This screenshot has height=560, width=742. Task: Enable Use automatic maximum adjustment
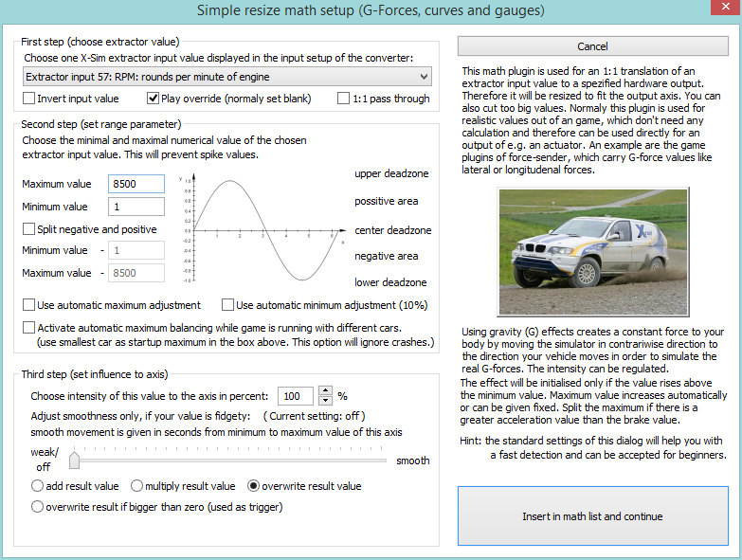click(x=28, y=305)
